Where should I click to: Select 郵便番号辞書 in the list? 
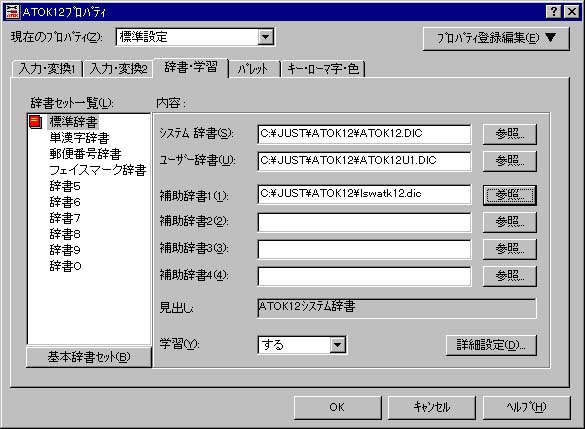click(x=85, y=154)
